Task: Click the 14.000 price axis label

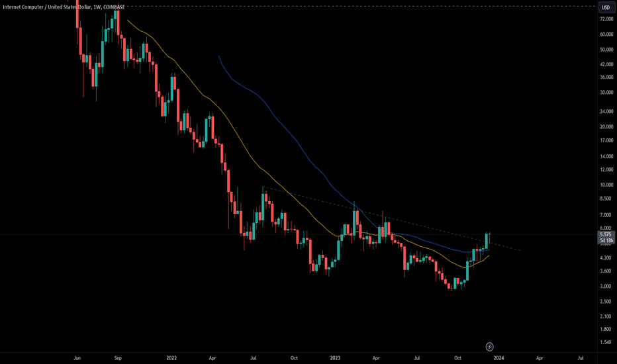Action: point(606,157)
